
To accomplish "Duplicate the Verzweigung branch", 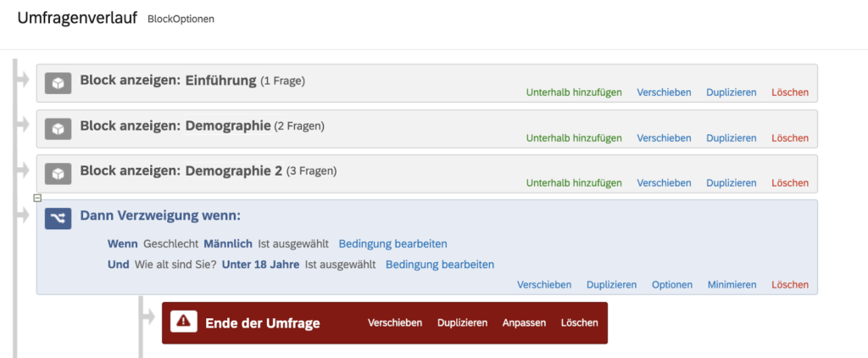I will click(x=612, y=285).
